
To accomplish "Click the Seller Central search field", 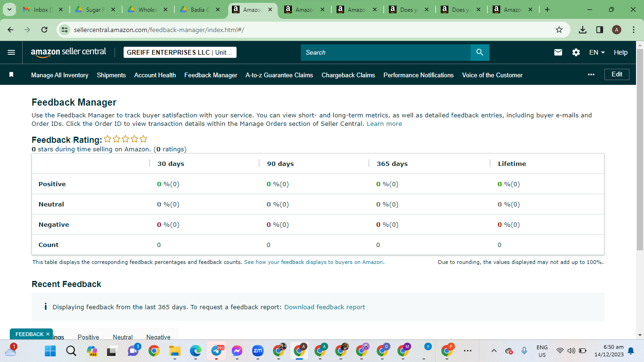I will click(x=386, y=52).
